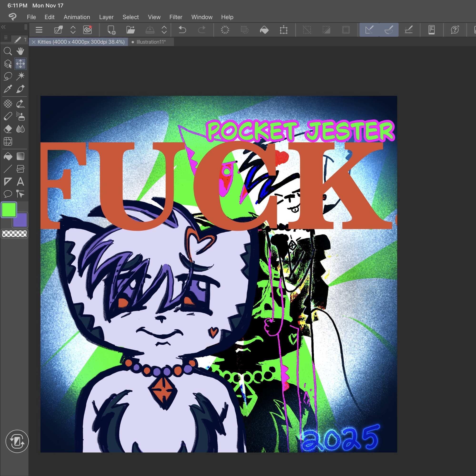Select the Airbrush spray tool
The height and width of the screenshot is (476, 476).
pos(20,116)
